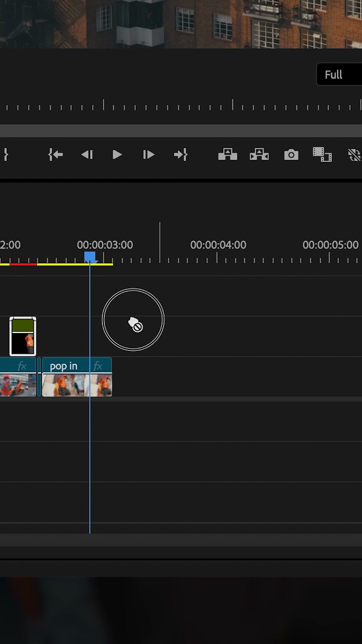Click the Mark Out brace icon
Screen dimensions: 362x644
pyautogui.click(x=6, y=155)
